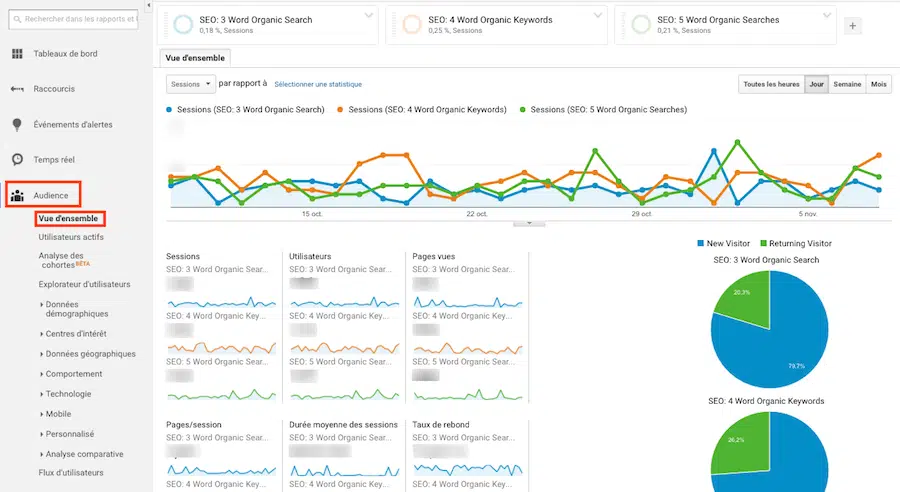900x492 pixels.
Task: Click the blue New Visitor legend swatch
Action: click(700, 244)
